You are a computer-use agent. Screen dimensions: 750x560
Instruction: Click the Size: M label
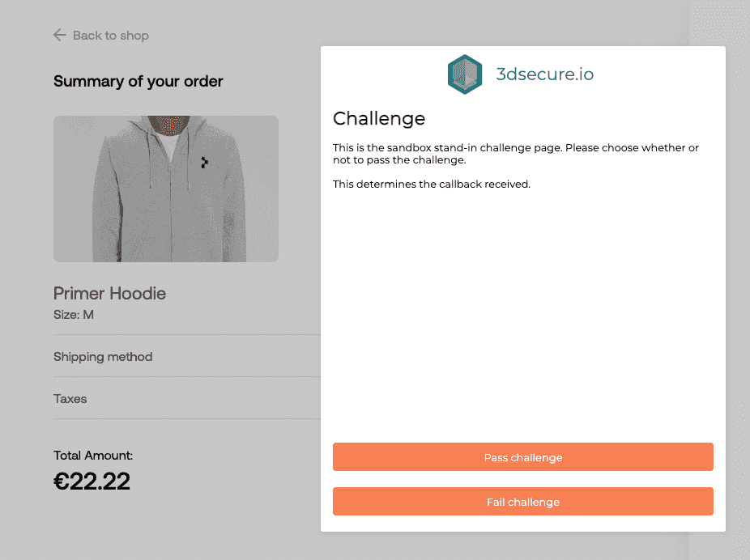74,315
